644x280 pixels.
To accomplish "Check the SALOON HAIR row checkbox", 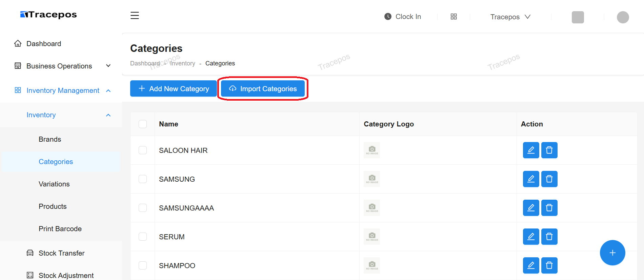I will (143, 150).
